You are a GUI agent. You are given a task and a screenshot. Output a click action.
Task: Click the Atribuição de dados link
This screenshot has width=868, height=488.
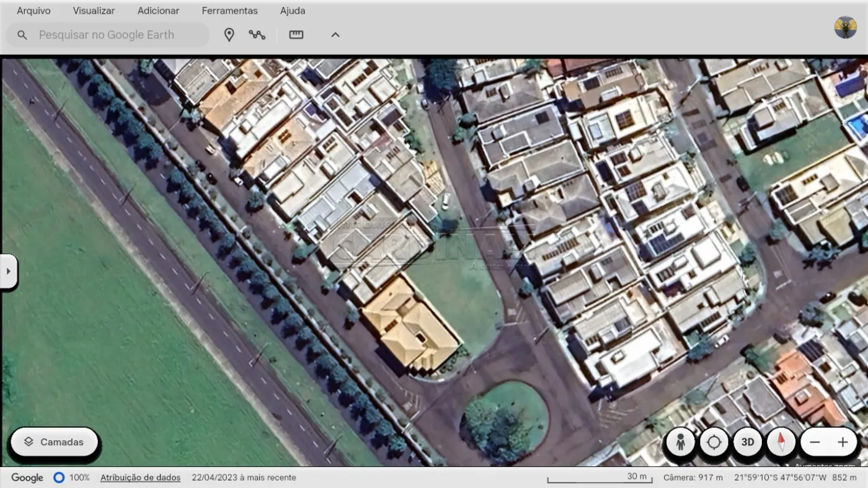coord(140,477)
